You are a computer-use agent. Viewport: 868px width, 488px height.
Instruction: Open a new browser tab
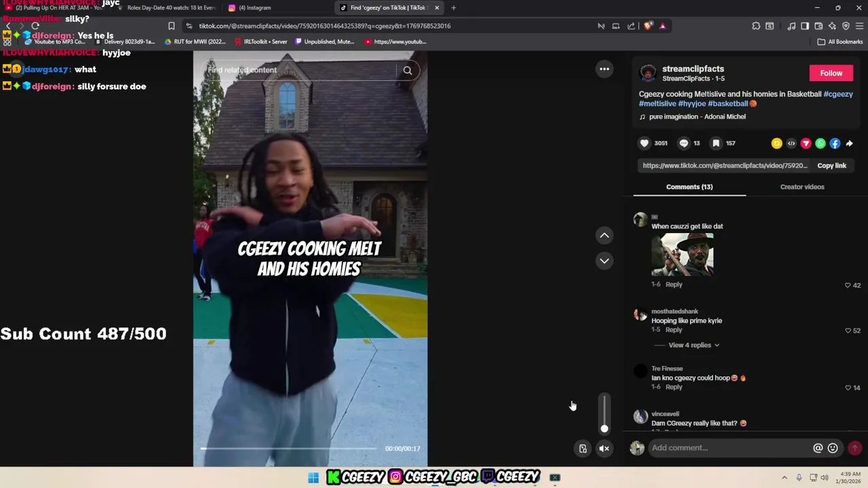(454, 7)
